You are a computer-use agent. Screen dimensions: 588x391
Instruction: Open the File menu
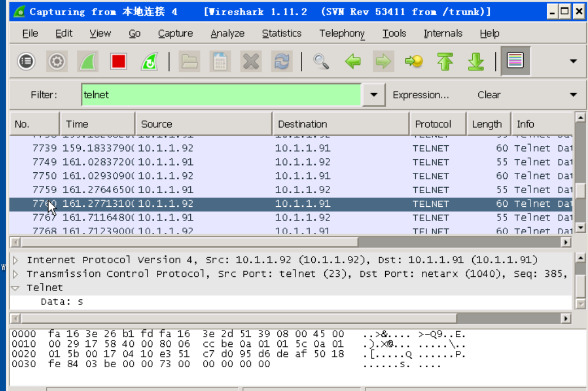(30, 33)
